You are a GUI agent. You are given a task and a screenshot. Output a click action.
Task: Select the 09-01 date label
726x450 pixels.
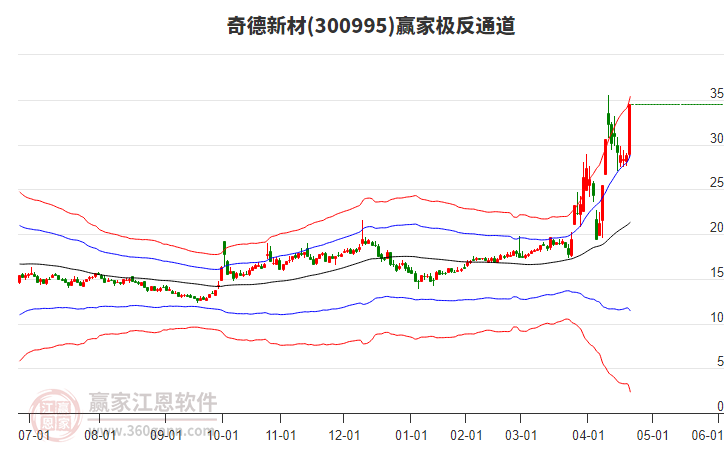(166, 436)
